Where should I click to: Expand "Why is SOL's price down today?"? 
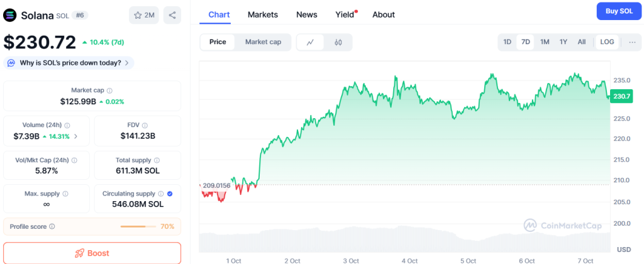[x=69, y=63]
